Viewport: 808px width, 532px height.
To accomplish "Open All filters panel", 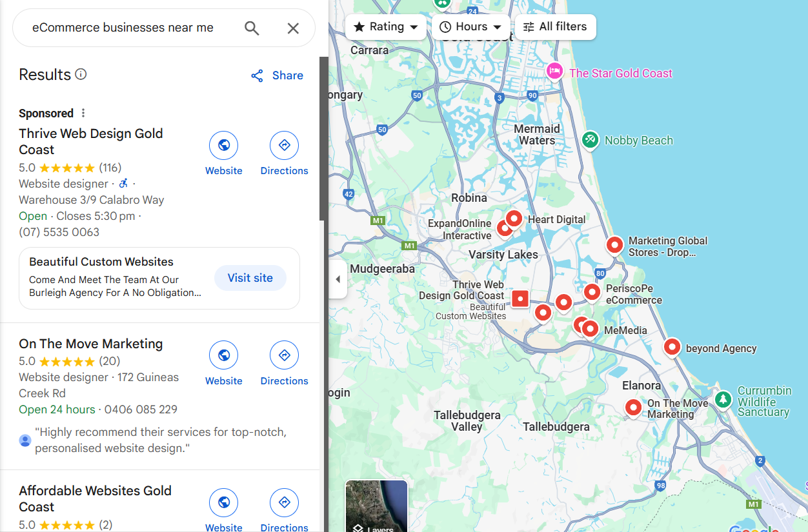I will point(555,27).
